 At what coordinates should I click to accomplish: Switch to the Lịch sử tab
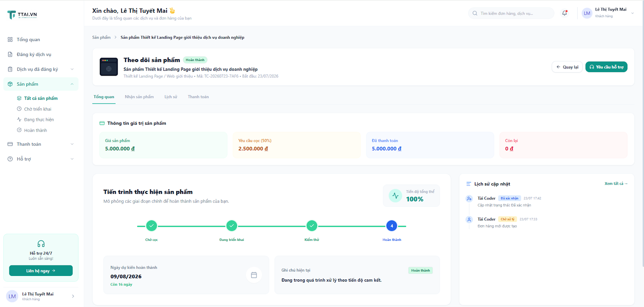click(x=171, y=97)
